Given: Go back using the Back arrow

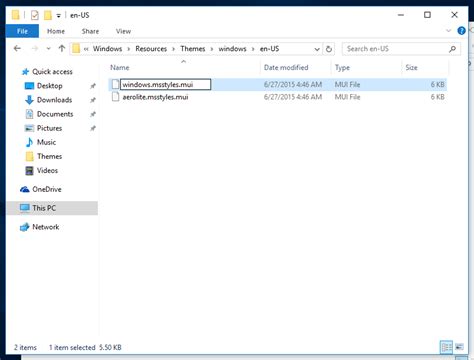Looking at the screenshot, I should point(17,49).
